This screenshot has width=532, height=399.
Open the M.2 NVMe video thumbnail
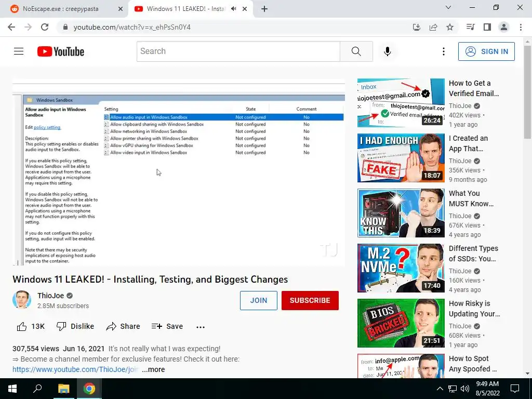401,268
